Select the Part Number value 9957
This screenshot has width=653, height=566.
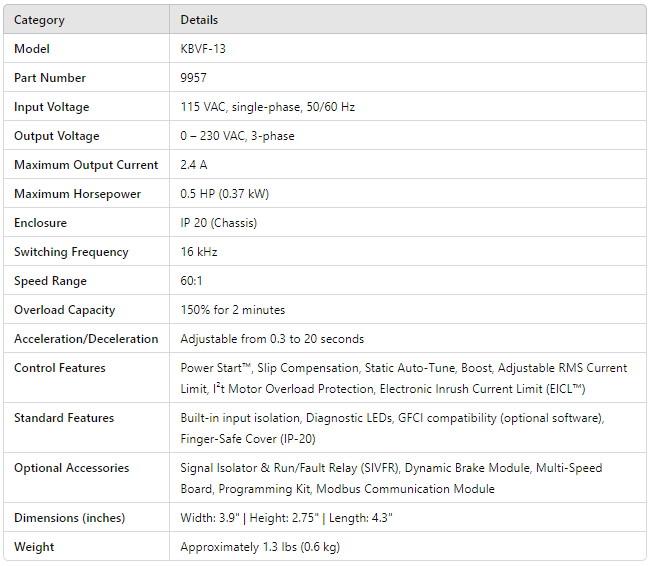point(194,78)
